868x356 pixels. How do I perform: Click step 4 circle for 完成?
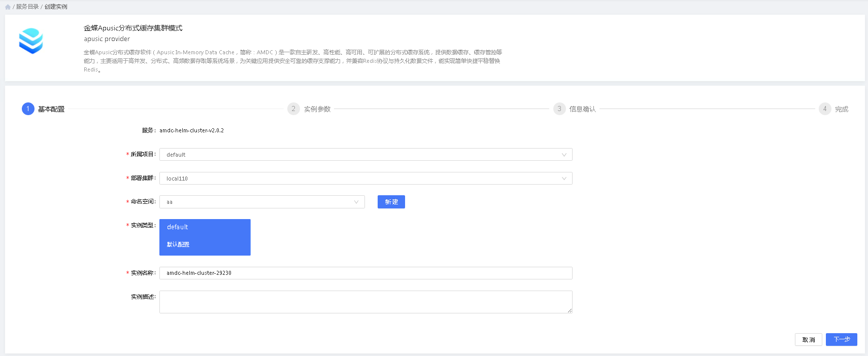tap(825, 109)
